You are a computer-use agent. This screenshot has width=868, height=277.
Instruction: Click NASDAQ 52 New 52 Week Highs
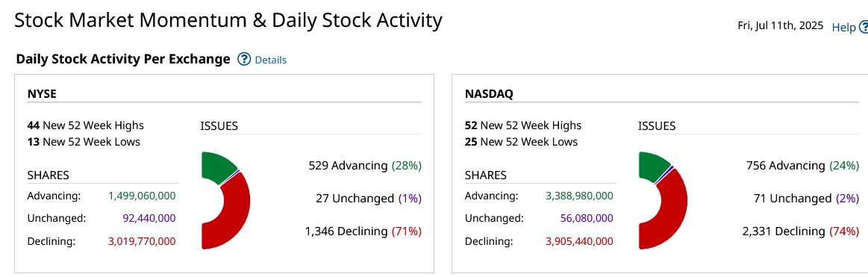523,125
